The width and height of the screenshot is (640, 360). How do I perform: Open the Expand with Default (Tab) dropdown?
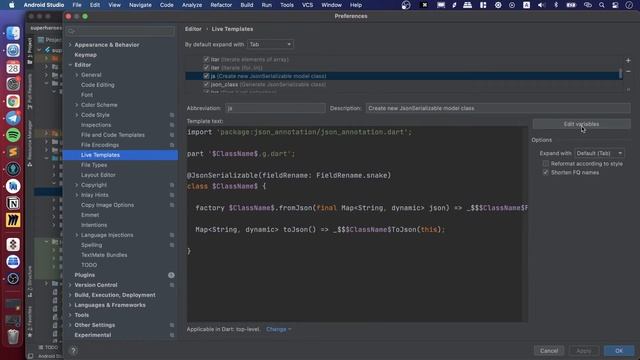(600, 153)
